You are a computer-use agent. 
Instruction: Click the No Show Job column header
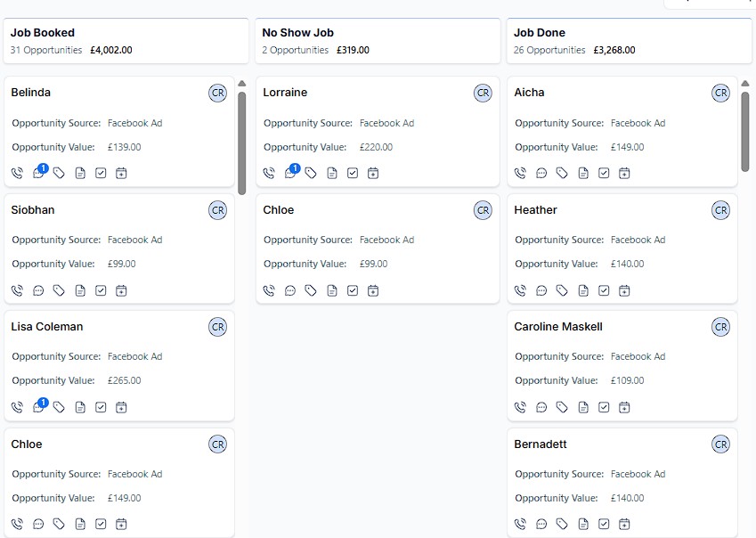point(297,33)
